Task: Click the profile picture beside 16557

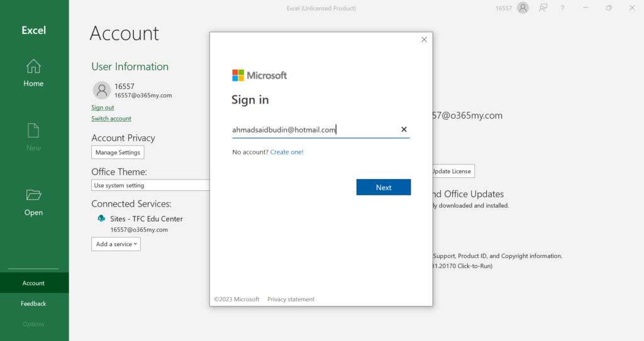Action: (101, 90)
